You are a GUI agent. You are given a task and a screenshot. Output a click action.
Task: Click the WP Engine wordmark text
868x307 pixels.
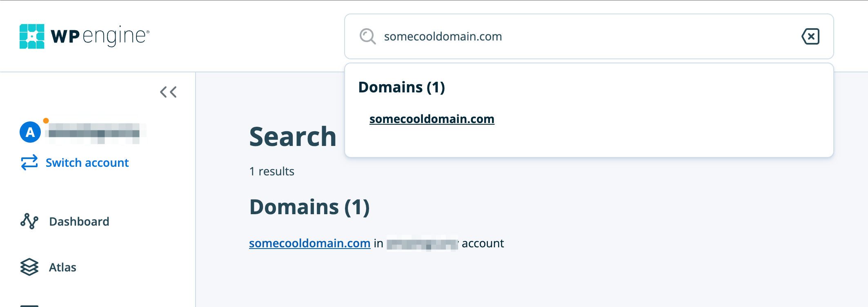click(x=100, y=36)
